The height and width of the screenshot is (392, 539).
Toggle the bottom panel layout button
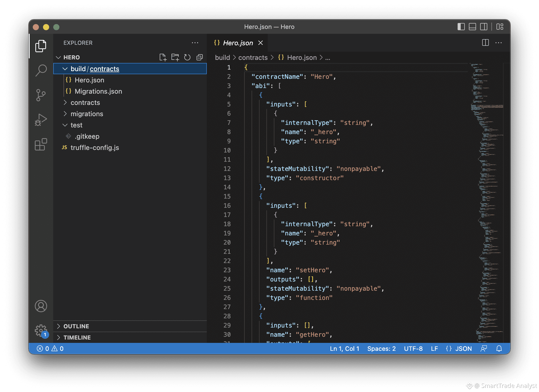pyautogui.click(x=472, y=27)
